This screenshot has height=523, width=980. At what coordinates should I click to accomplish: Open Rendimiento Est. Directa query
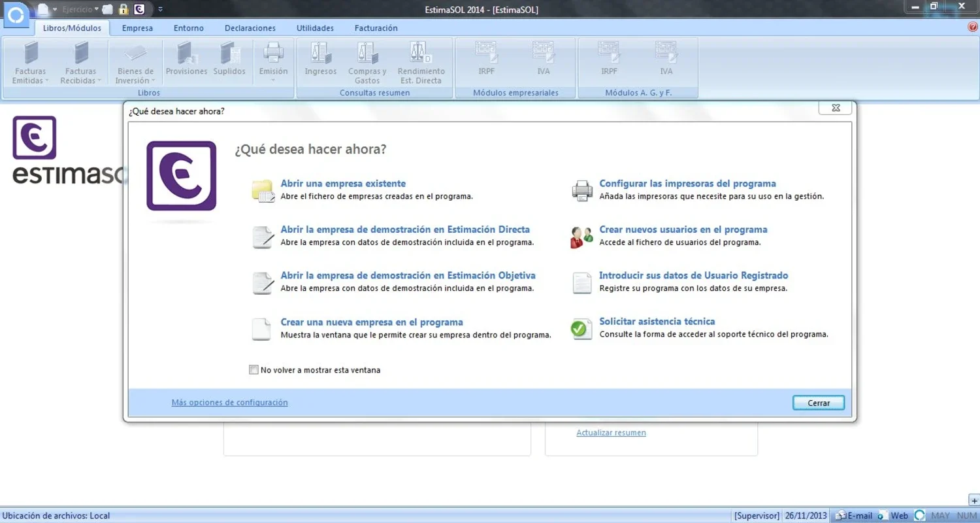[x=421, y=63]
